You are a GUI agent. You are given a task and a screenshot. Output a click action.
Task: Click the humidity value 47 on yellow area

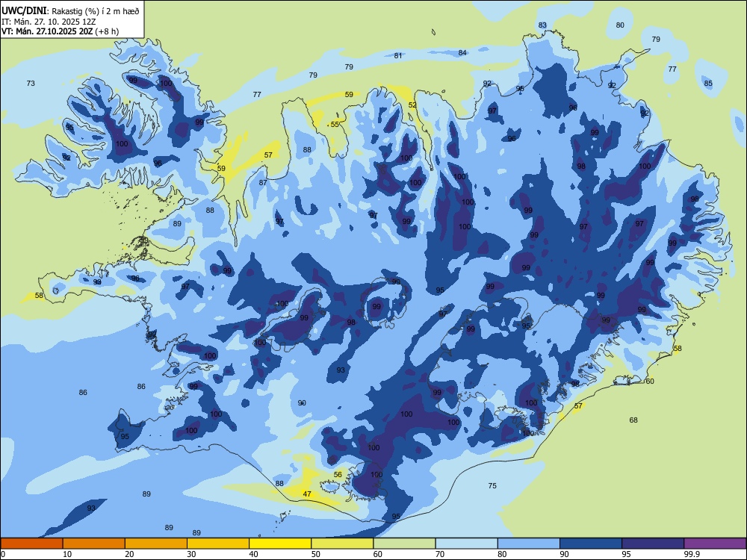(x=307, y=494)
